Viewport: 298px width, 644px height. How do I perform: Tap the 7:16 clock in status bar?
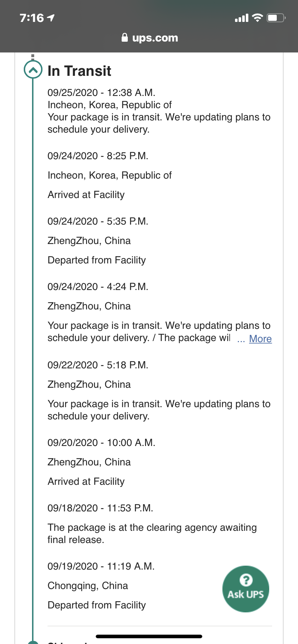pos(32,18)
